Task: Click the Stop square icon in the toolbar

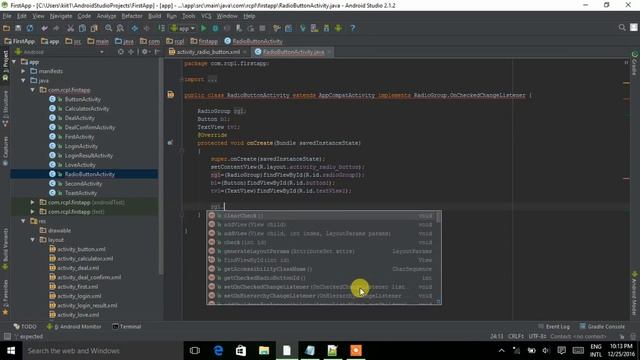Action: pos(262,28)
